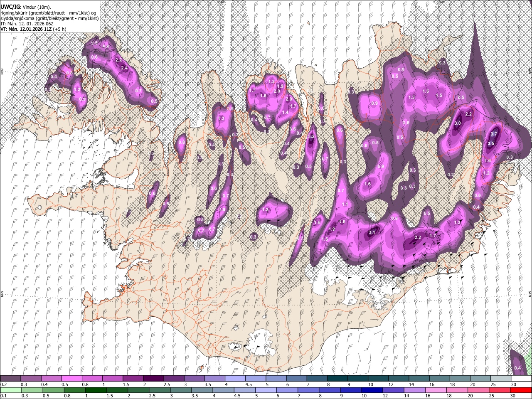
Task: Pick the darkest purple snow swatch between 2 and 2.5
Action: coord(153,379)
